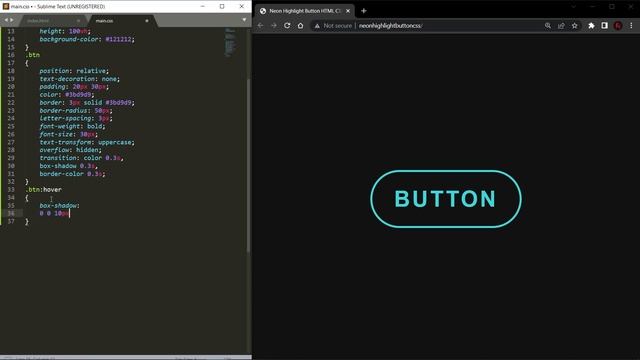Open the zoom magnifier icon in address bar
640x360 pixels.
548,26
